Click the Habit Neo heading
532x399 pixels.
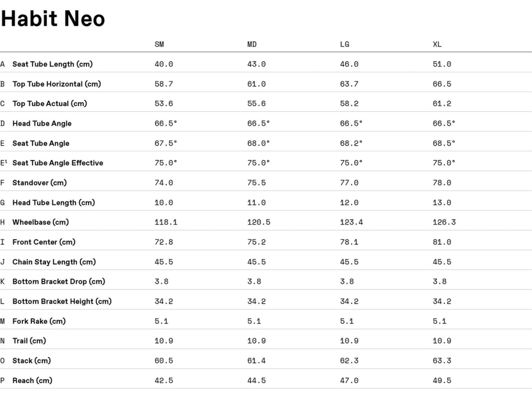(53, 18)
